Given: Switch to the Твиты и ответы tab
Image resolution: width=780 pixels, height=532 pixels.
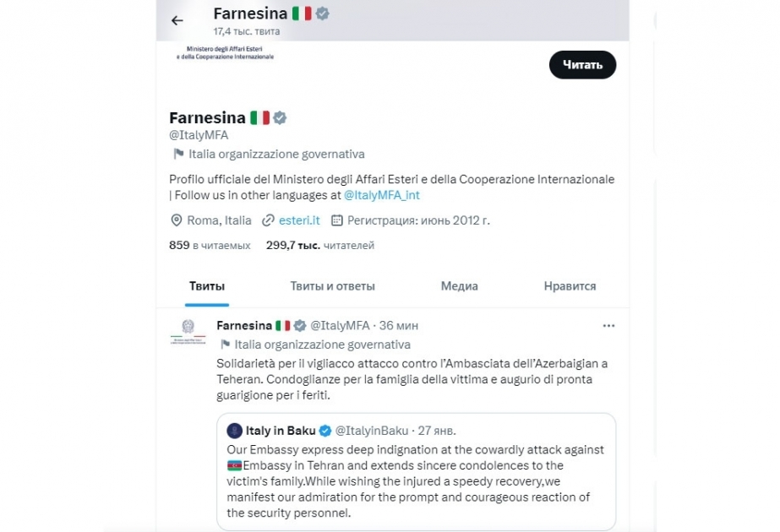Looking at the screenshot, I should [x=332, y=286].
